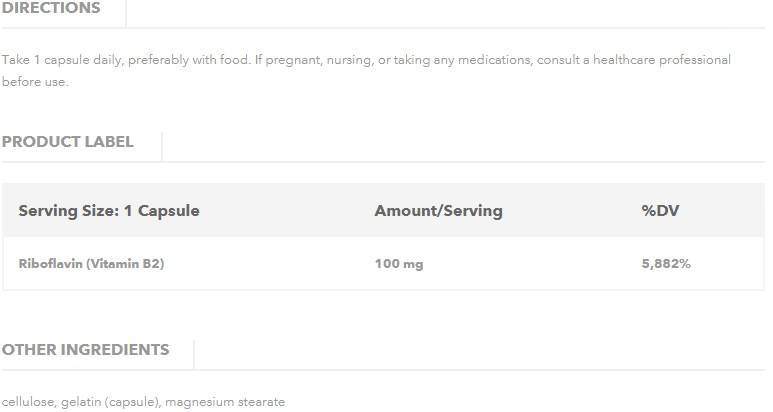
Task: Click the Amount/Serving column header
Action: 438,211
